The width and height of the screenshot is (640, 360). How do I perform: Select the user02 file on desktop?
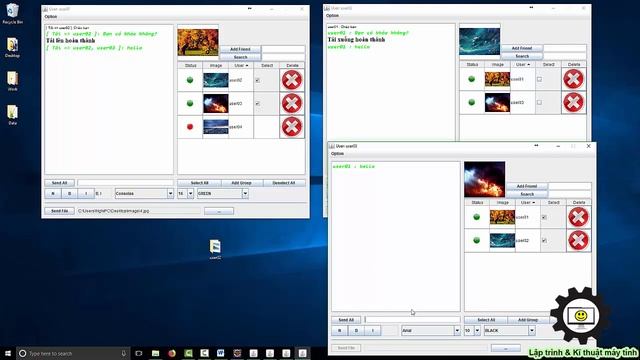click(215, 249)
